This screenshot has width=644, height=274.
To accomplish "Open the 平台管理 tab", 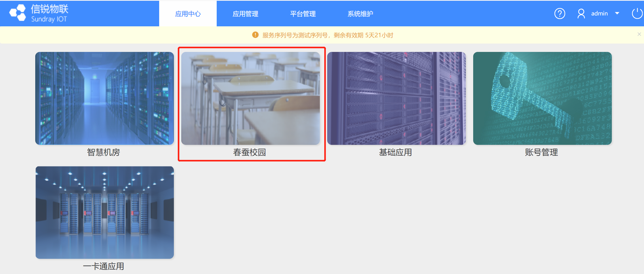I will tap(303, 14).
